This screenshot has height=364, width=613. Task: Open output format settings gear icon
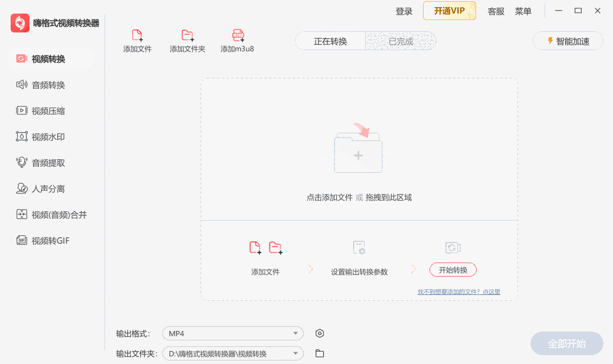pos(319,333)
